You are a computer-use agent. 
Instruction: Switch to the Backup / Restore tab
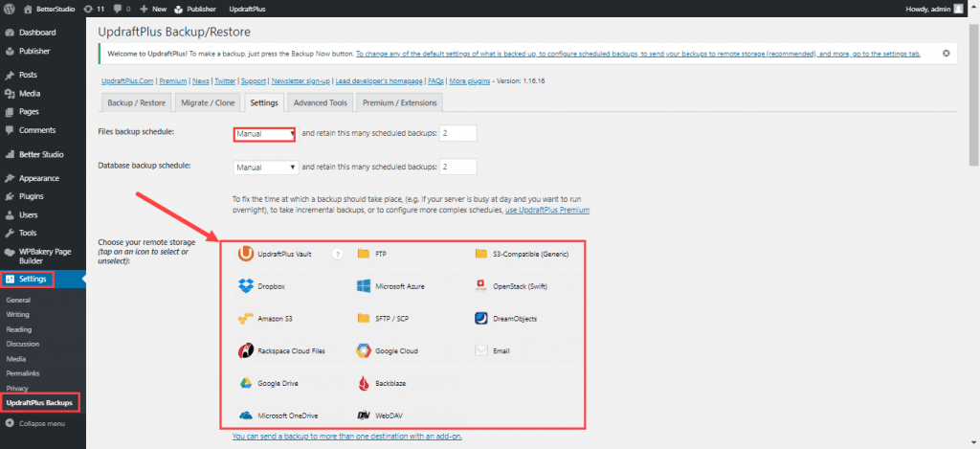coord(137,102)
